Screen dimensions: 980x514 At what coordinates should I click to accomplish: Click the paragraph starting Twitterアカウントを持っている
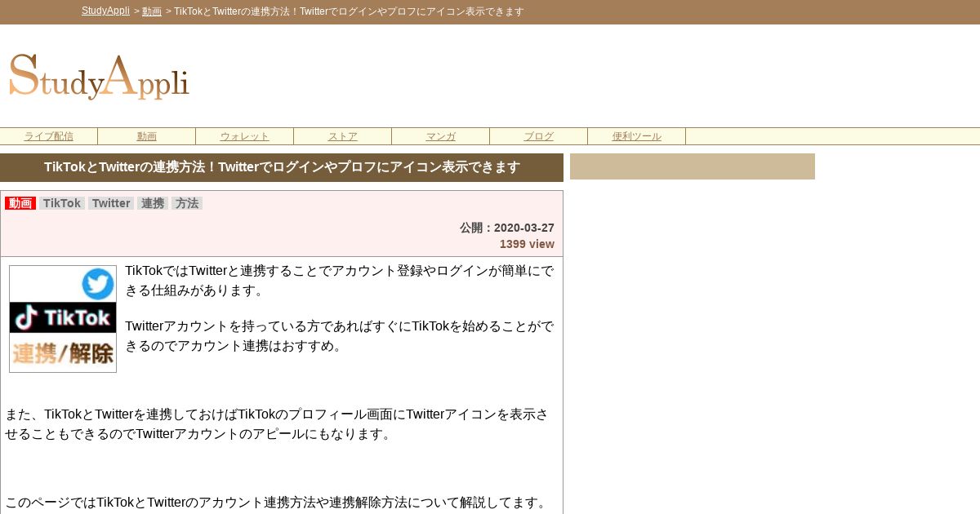tap(339, 336)
